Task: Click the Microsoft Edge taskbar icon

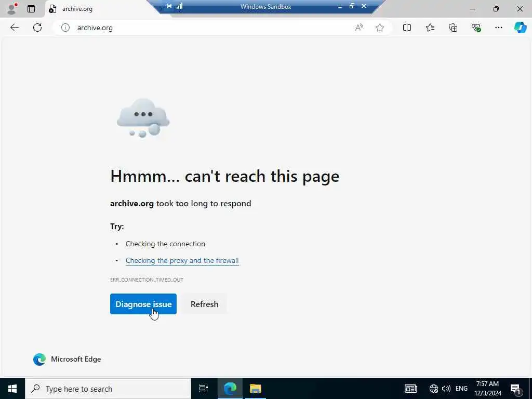Action: pos(230,389)
